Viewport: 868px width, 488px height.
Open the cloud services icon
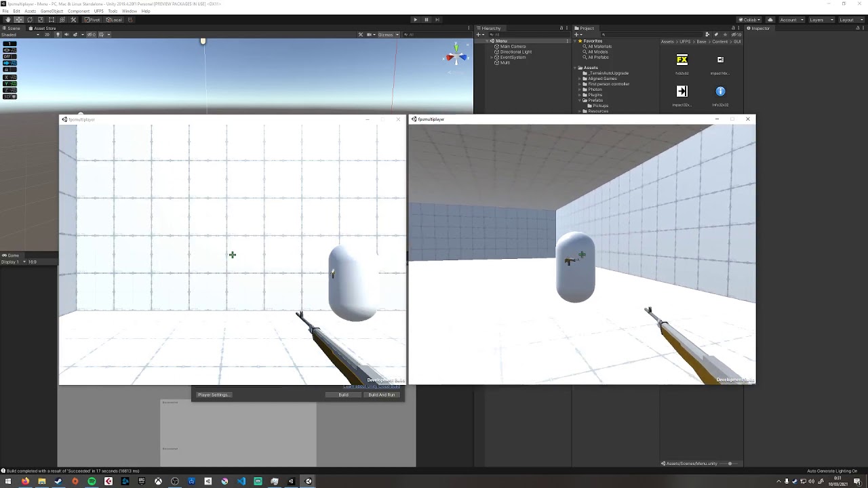[x=770, y=20]
